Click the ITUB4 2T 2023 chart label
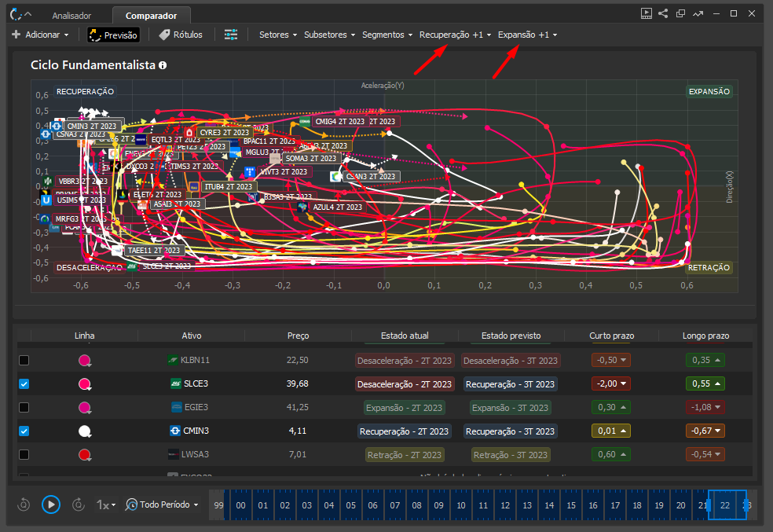 229,187
